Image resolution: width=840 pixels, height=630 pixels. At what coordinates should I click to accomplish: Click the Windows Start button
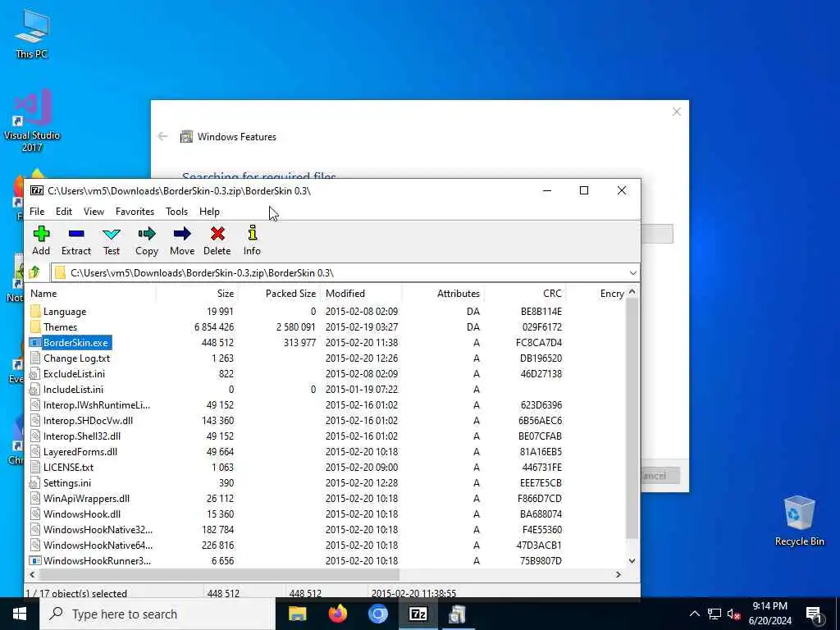(20, 614)
